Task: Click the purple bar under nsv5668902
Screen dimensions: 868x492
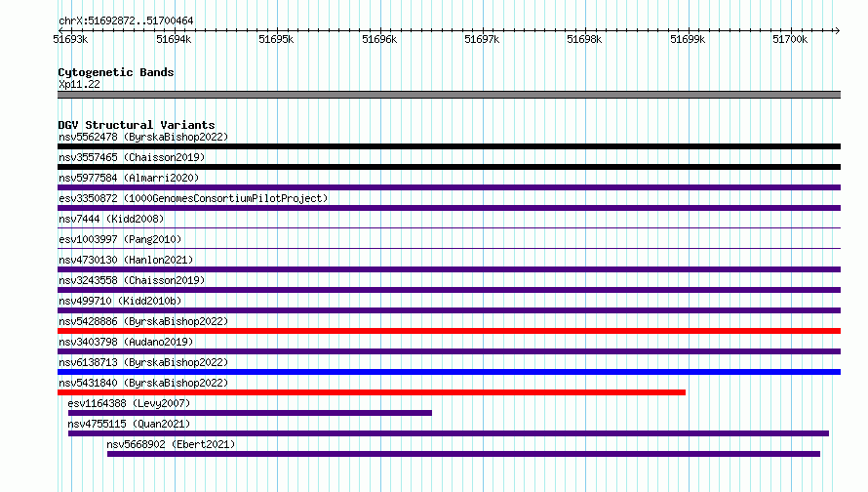Action: [x=463, y=454]
